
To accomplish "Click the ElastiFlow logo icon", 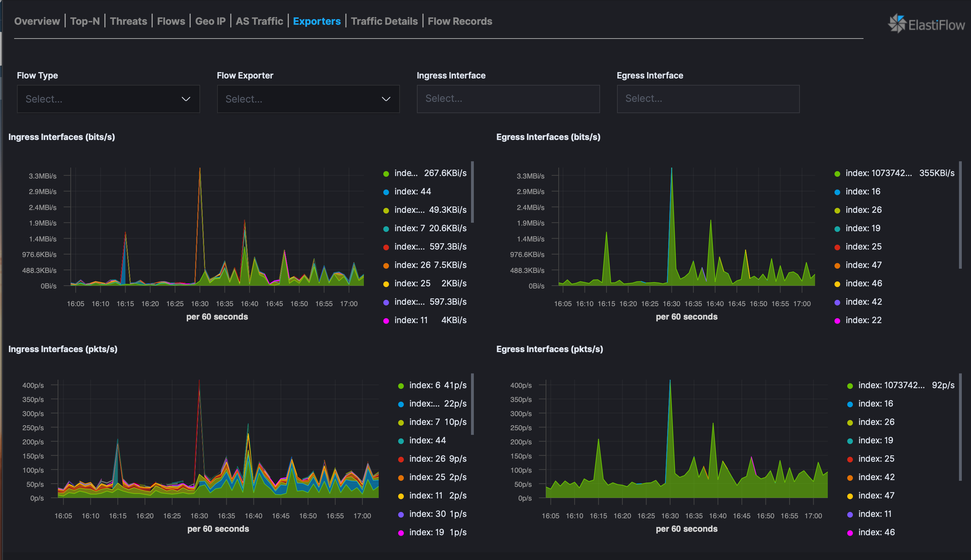I will (897, 23).
